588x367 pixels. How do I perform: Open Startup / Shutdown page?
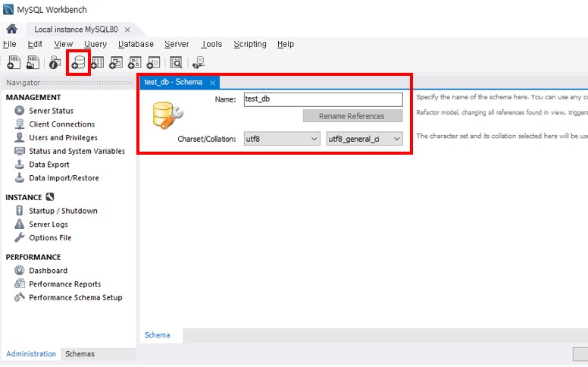(x=63, y=211)
